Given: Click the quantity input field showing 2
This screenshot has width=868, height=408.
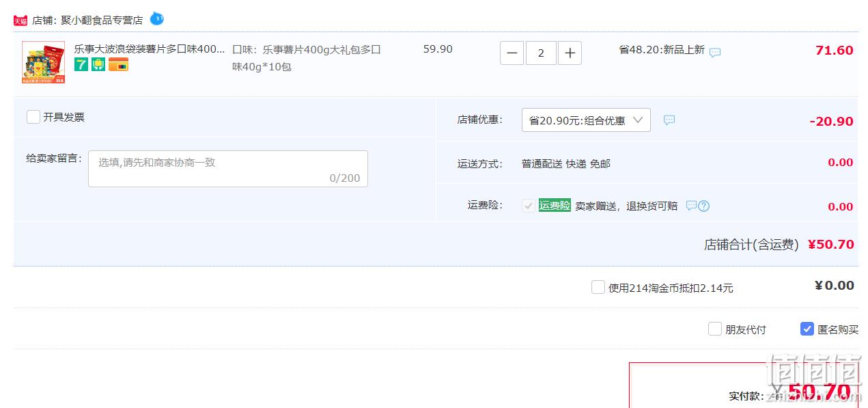Looking at the screenshot, I should pos(541,53).
